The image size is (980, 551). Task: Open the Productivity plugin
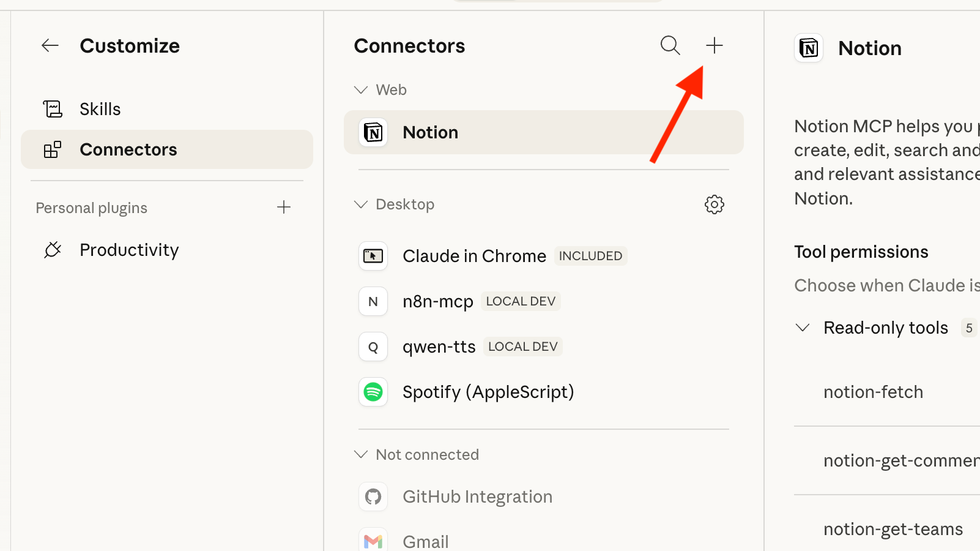166,250
